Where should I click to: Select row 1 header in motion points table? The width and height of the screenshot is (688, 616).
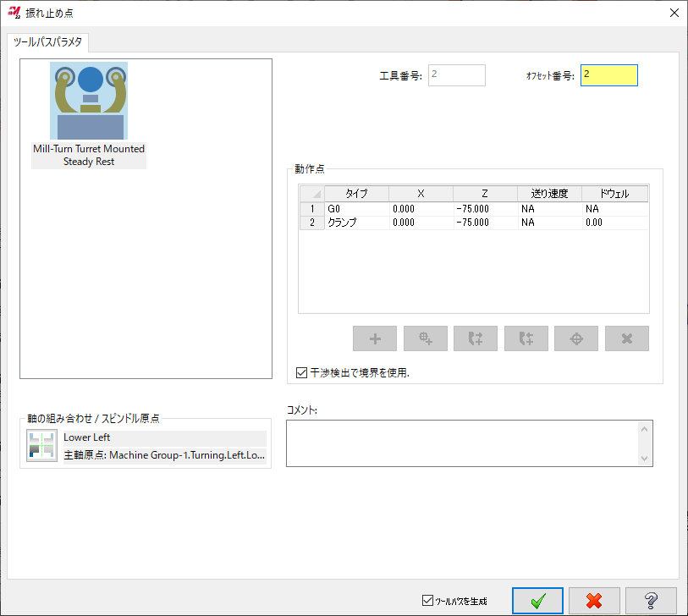(312, 209)
